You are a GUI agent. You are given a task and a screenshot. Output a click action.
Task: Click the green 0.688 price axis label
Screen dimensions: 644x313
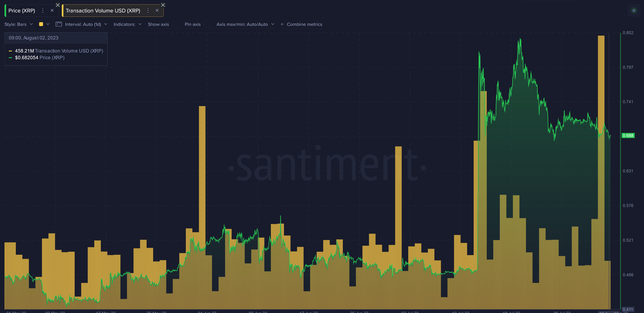(628, 135)
